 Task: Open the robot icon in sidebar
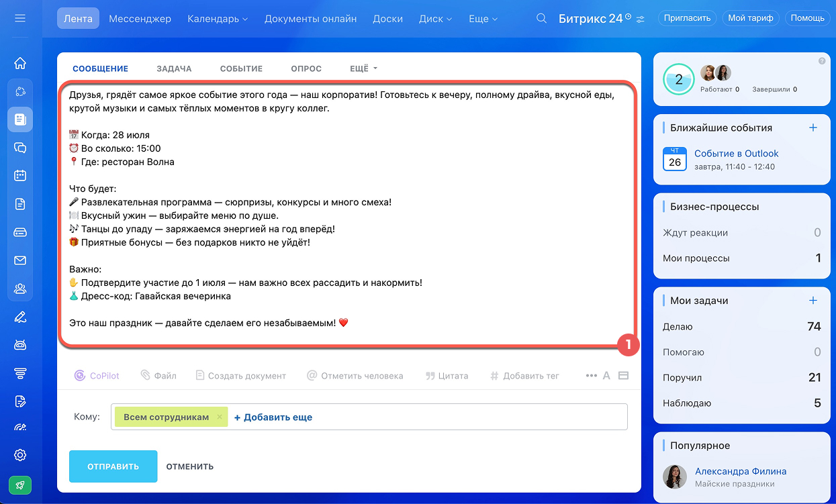pos(20,345)
